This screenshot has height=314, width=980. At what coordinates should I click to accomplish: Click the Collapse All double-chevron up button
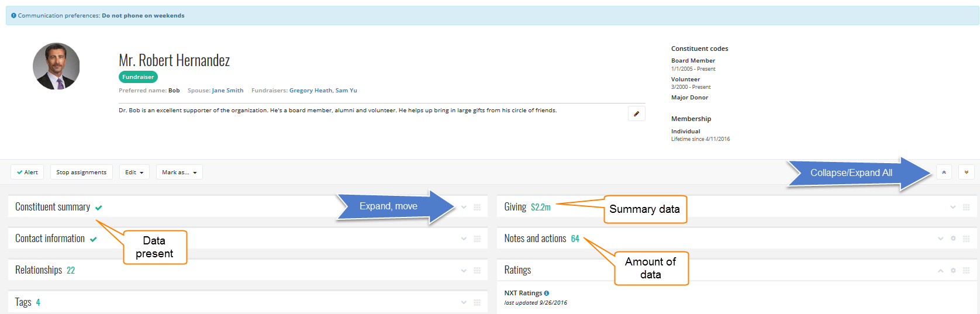[944, 172]
